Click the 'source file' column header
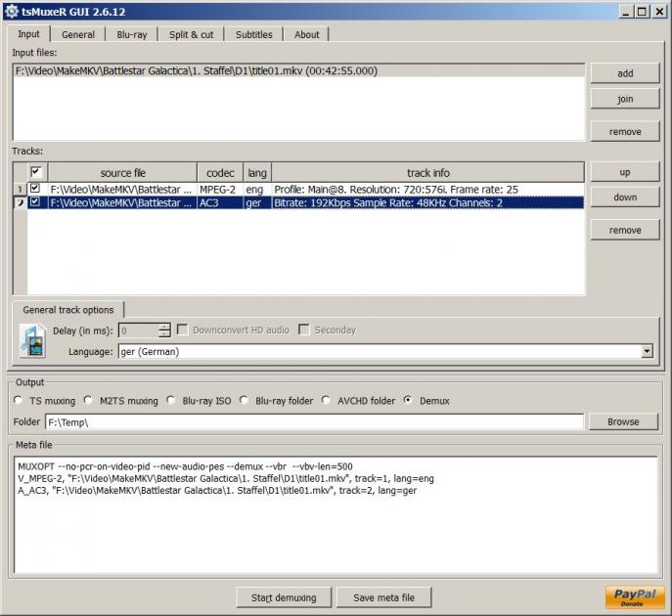The height and width of the screenshot is (616, 672). [x=122, y=173]
